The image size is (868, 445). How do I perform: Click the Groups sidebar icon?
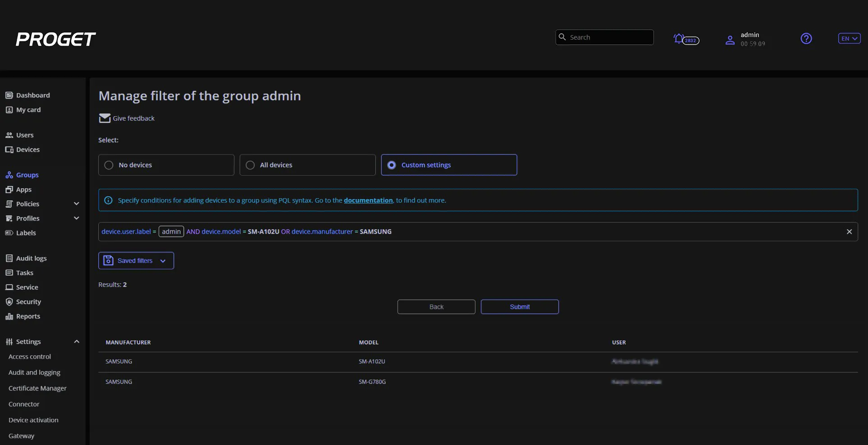[9, 175]
